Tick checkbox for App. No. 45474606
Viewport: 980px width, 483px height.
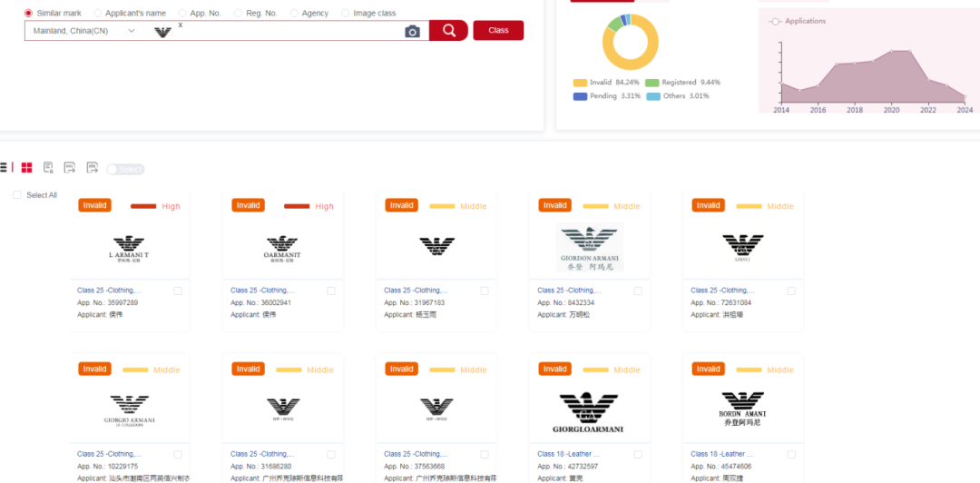tap(791, 454)
